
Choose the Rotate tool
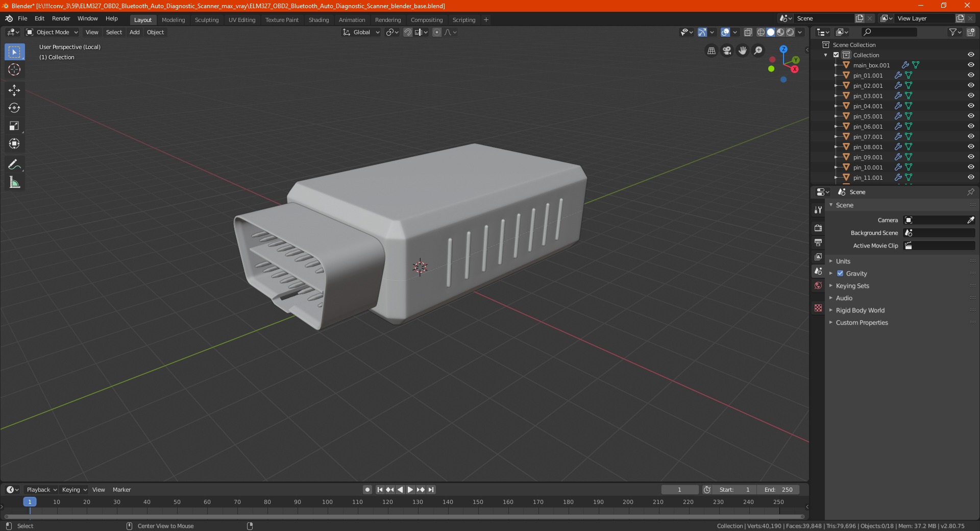pyautogui.click(x=14, y=108)
